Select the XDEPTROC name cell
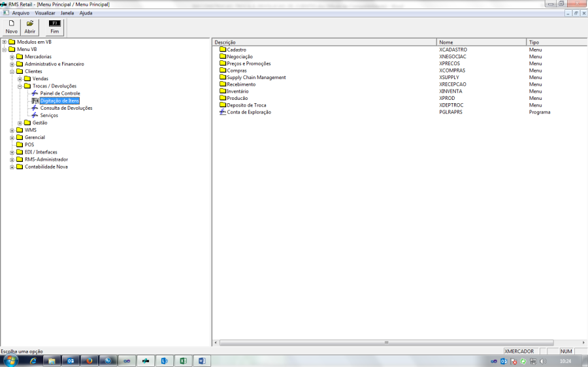 (x=451, y=105)
